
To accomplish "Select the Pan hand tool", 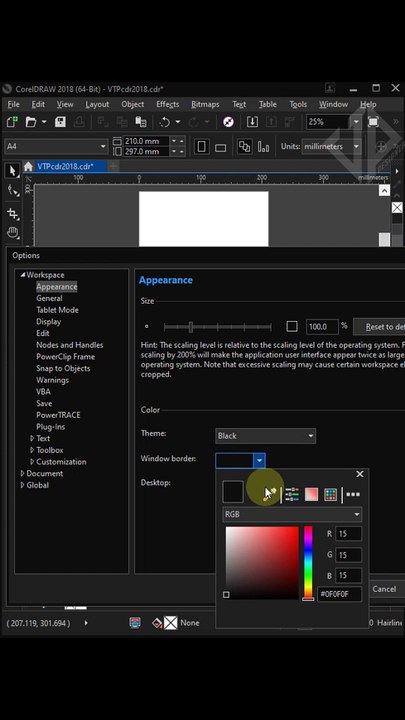I will pos(12,233).
